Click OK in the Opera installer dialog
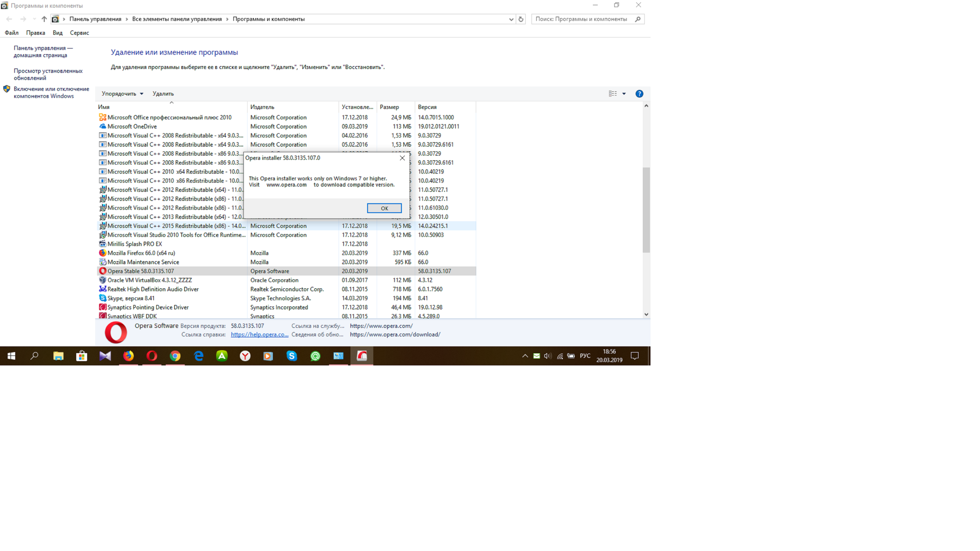Viewport: 980px width, 551px height. [384, 208]
